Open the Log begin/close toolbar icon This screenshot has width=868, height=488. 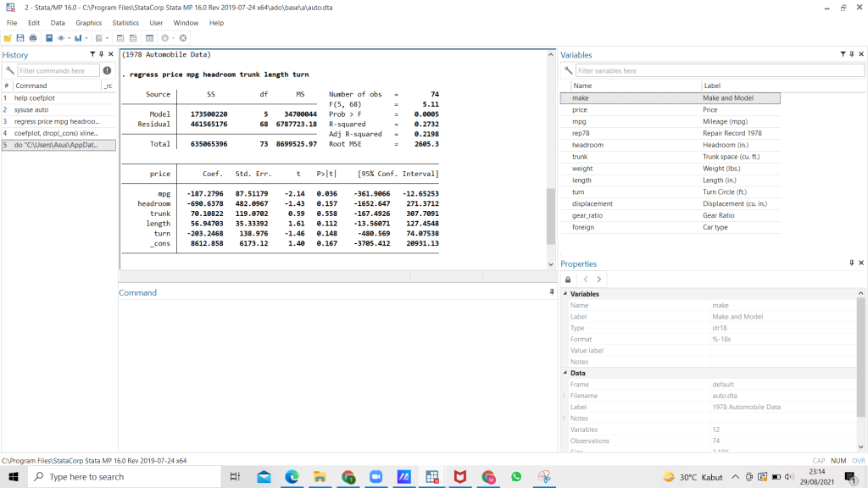pyautogui.click(x=49, y=38)
